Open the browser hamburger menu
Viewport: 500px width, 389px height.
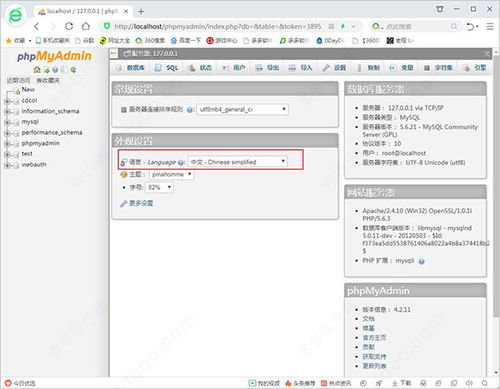click(490, 26)
